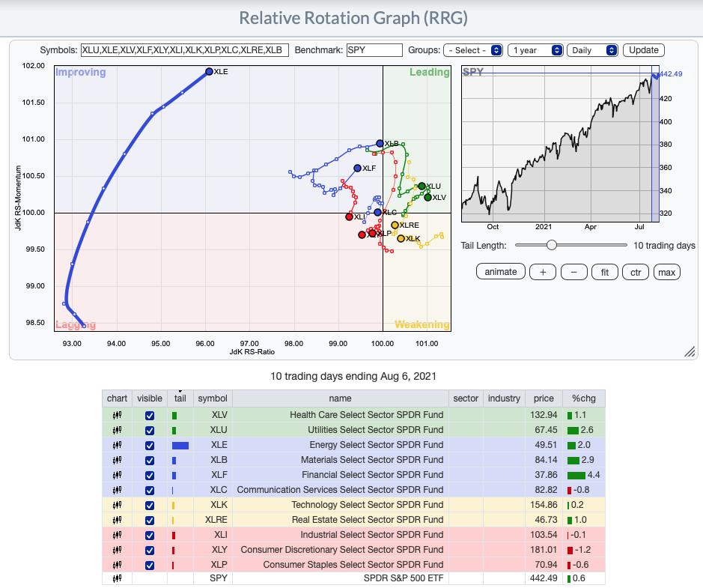The width and height of the screenshot is (703, 588).
Task: Open chart icon for XLB row
Action: (x=117, y=460)
